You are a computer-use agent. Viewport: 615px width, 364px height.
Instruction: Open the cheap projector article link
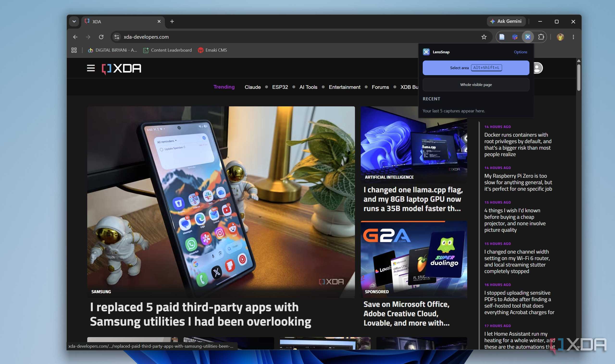click(515, 220)
